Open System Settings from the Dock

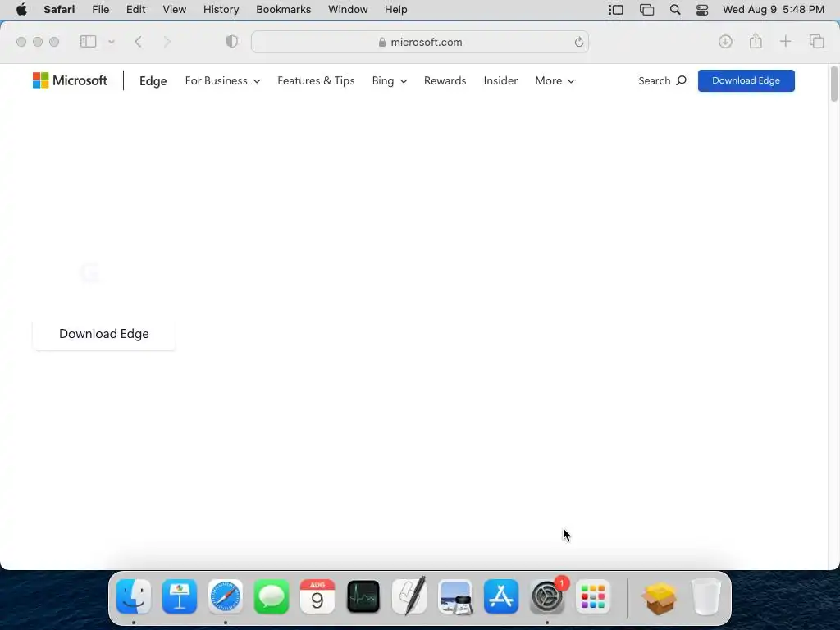(x=547, y=596)
